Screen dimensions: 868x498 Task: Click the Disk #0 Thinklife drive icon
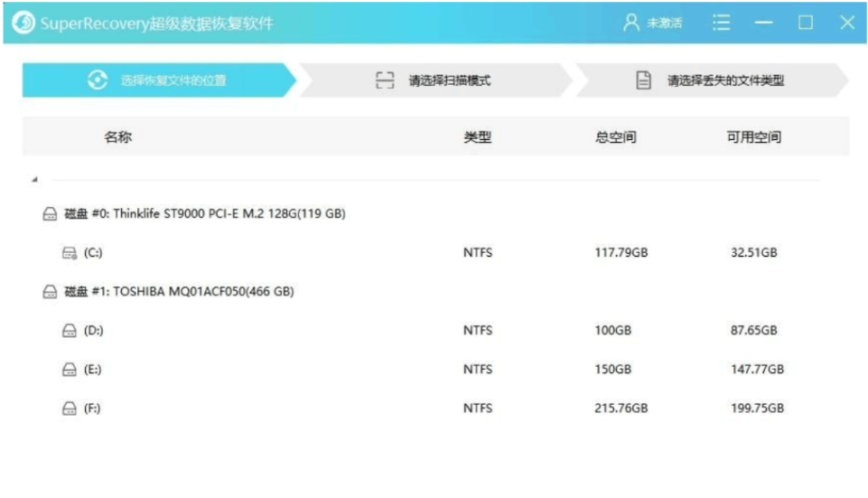[x=50, y=215]
